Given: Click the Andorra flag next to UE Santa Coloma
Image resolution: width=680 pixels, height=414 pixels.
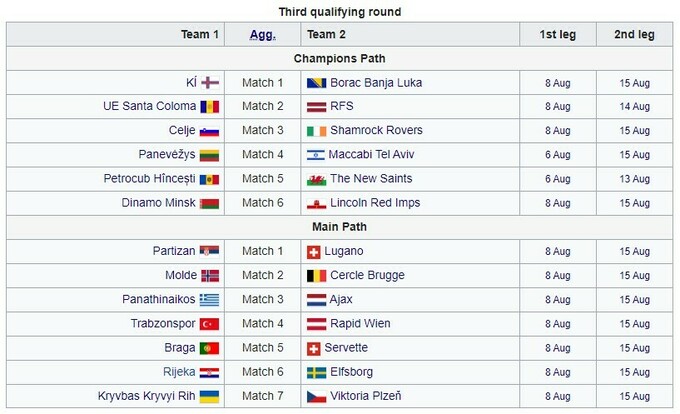Looking at the screenshot, I should (x=209, y=106).
